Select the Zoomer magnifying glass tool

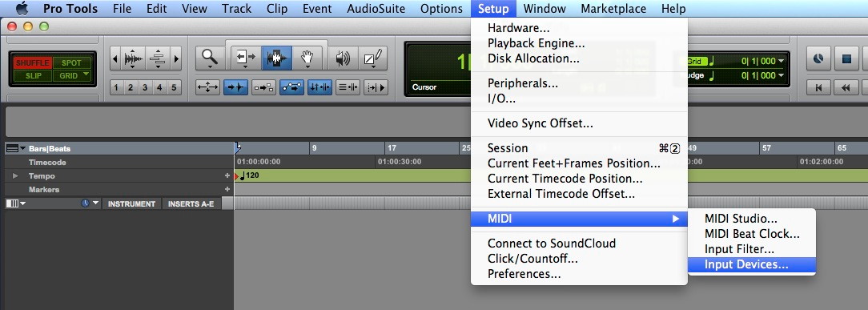click(209, 58)
